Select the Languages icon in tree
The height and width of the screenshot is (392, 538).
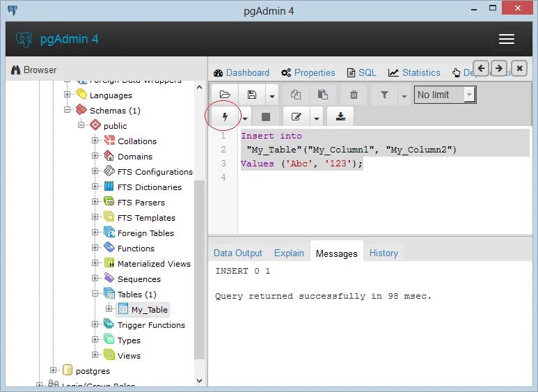click(x=81, y=94)
